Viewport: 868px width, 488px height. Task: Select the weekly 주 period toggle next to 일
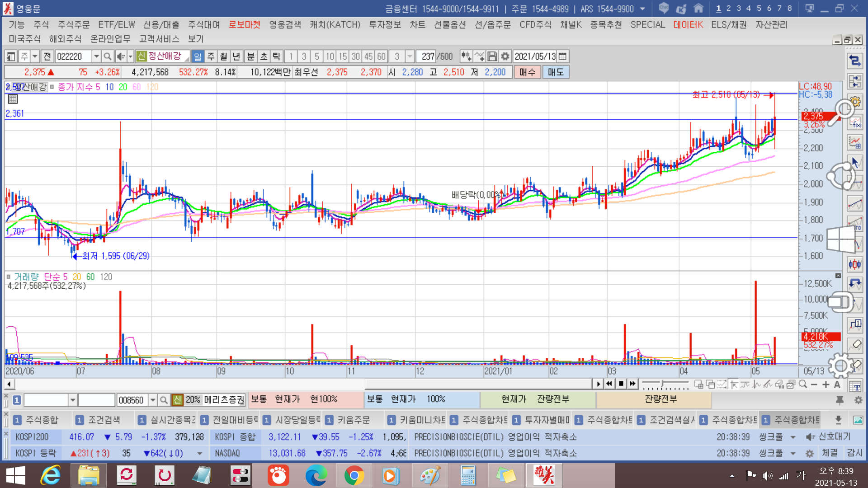211,56
